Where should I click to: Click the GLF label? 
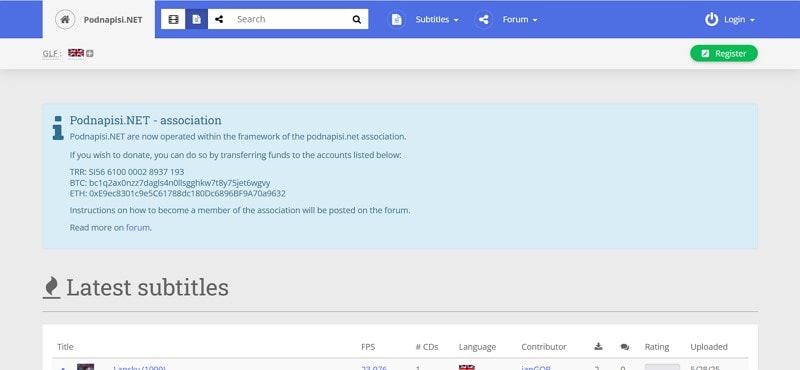click(x=52, y=54)
